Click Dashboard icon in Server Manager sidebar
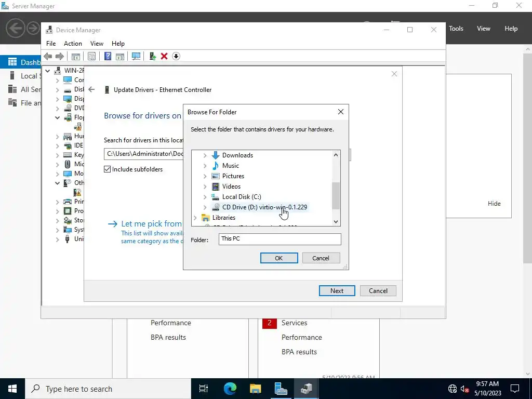The height and width of the screenshot is (399, 532). [x=12, y=62]
